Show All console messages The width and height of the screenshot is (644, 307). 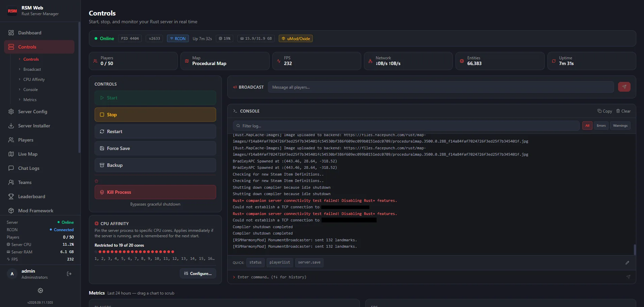coord(587,126)
